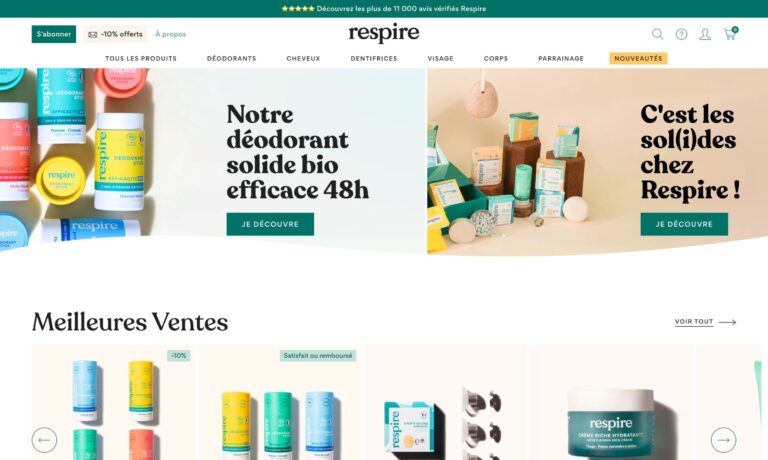Click Je découvre under déodorant solide banner

(270, 224)
